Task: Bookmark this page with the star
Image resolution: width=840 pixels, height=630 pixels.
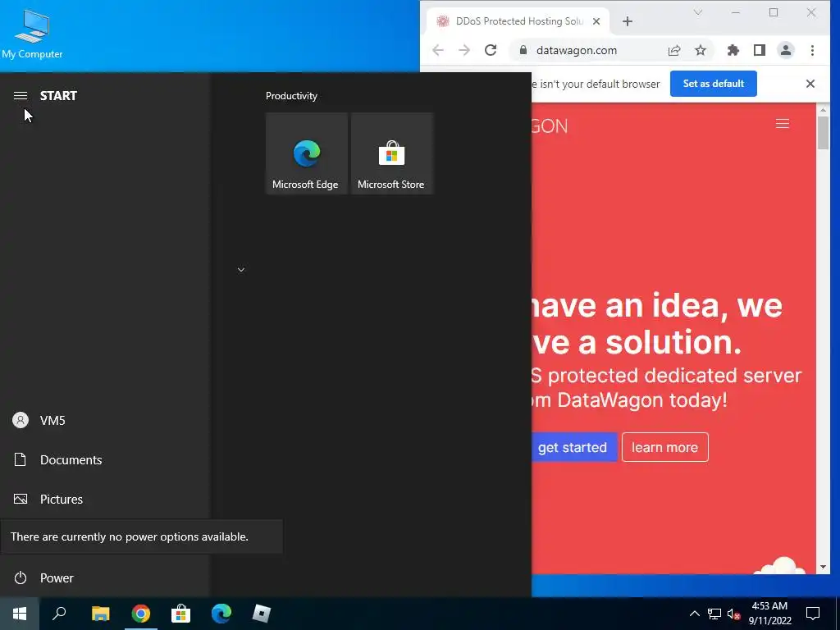Action: coord(701,50)
